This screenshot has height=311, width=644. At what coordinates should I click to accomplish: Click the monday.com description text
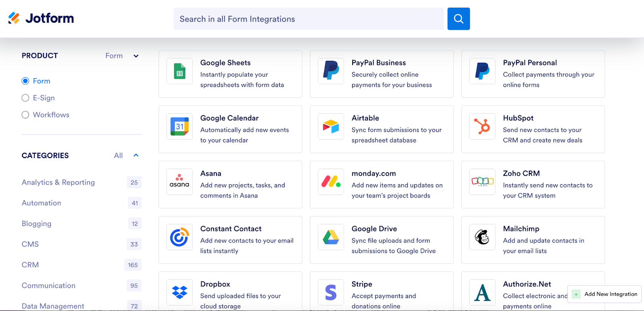tap(397, 190)
